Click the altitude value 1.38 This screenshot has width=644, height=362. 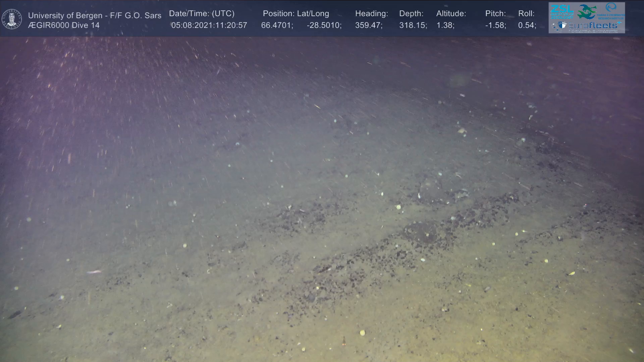point(445,25)
